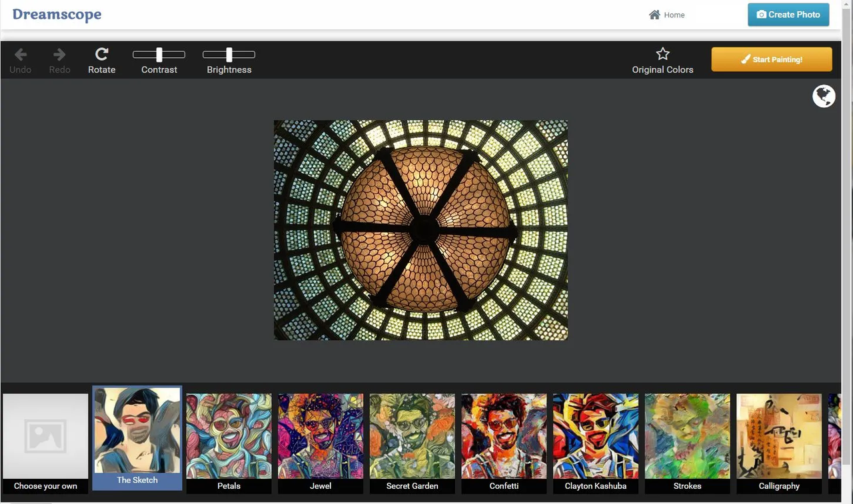Open the Home page link
The height and width of the screenshot is (504, 853).
(x=674, y=15)
